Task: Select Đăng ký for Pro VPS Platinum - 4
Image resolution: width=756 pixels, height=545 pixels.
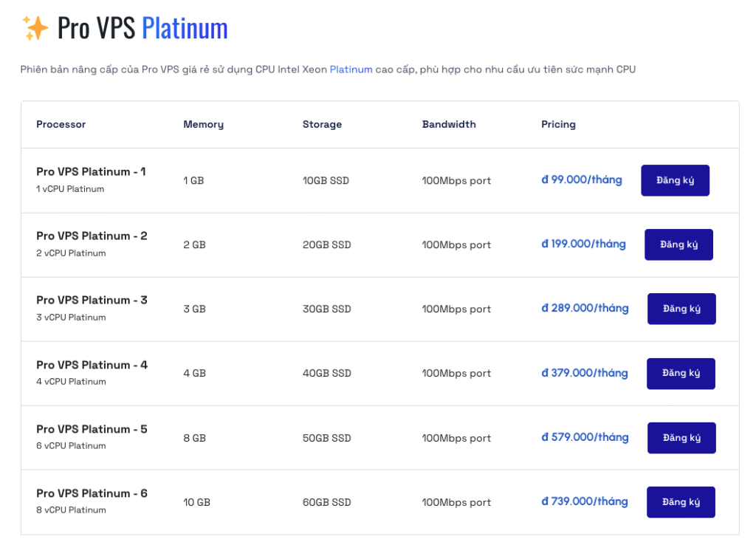Action: pyautogui.click(x=681, y=374)
